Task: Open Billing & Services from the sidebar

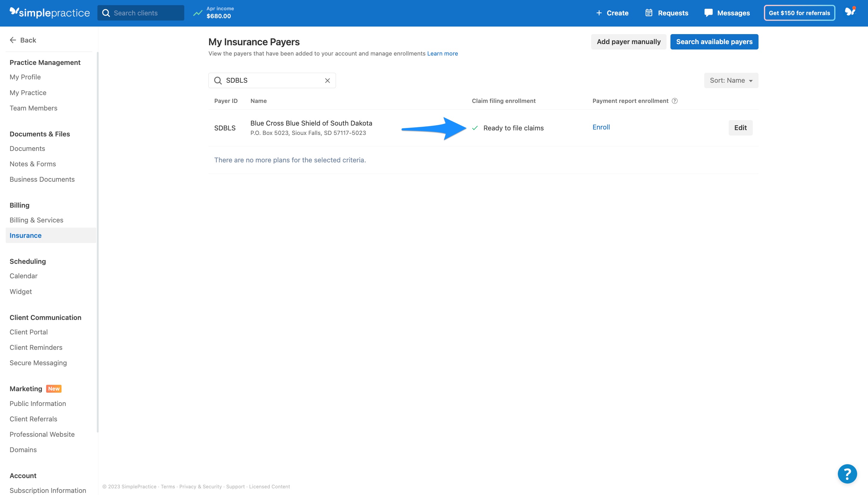Action: pos(36,220)
